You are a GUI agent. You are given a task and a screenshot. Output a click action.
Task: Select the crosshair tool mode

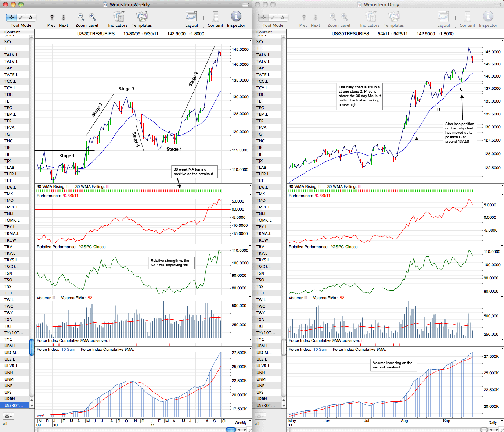click(x=11, y=17)
